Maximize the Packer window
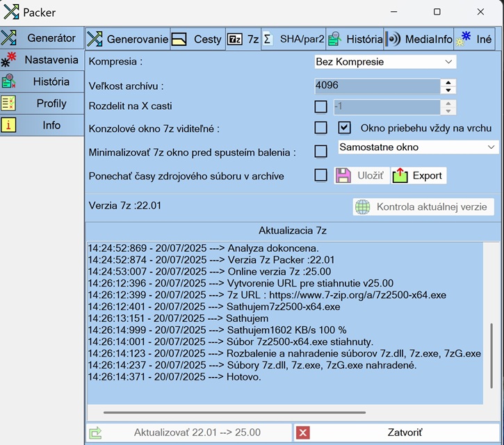Screen dimensions: 504x445 (x=437, y=12)
